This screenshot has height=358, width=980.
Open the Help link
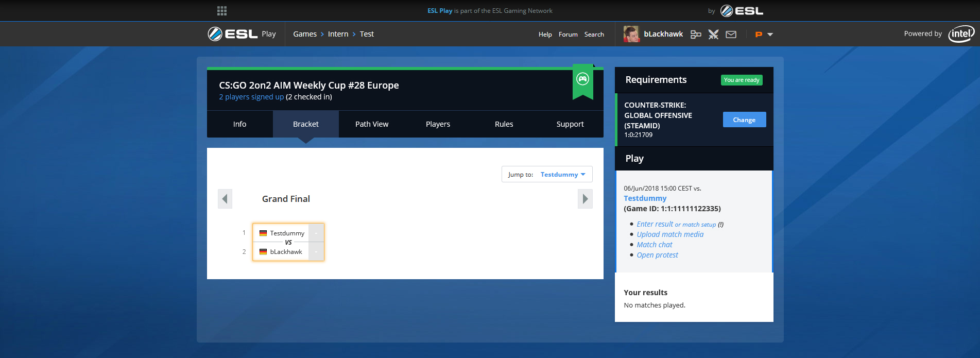tap(545, 35)
